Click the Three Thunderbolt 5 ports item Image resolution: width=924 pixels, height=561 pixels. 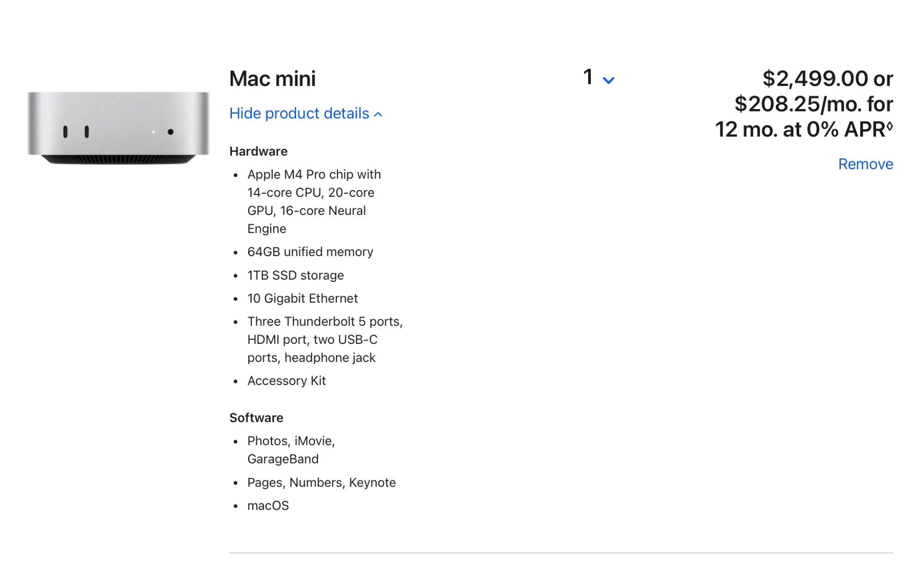coord(324,322)
